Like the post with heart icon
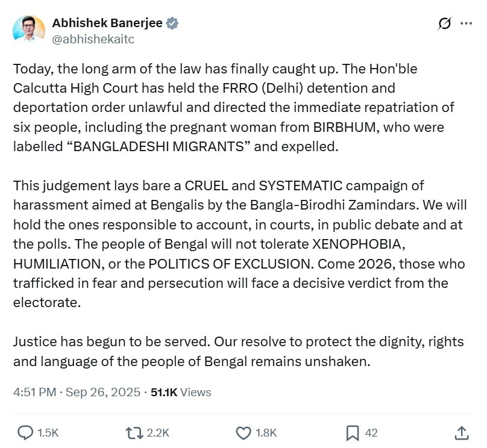The image size is (487, 448). [243, 433]
